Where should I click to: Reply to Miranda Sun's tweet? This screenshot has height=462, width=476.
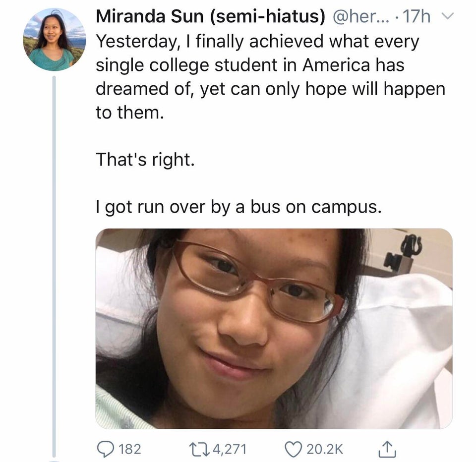[104, 449]
